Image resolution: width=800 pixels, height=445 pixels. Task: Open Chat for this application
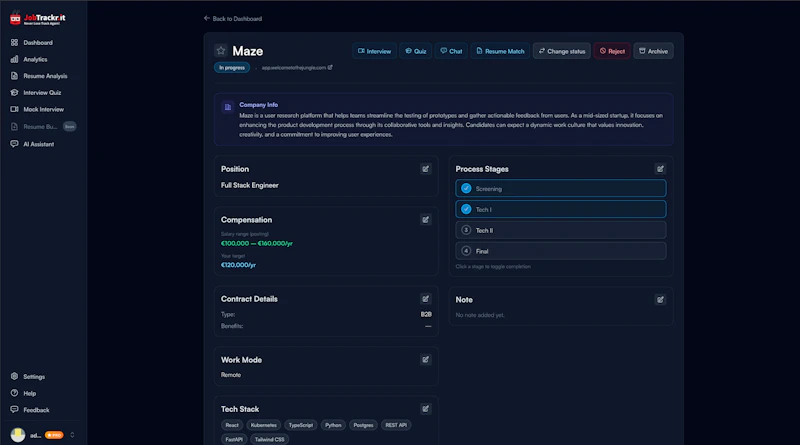tap(451, 51)
